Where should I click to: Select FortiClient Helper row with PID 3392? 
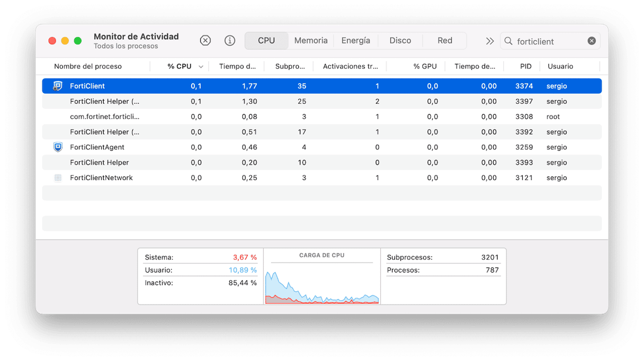[x=322, y=132]
